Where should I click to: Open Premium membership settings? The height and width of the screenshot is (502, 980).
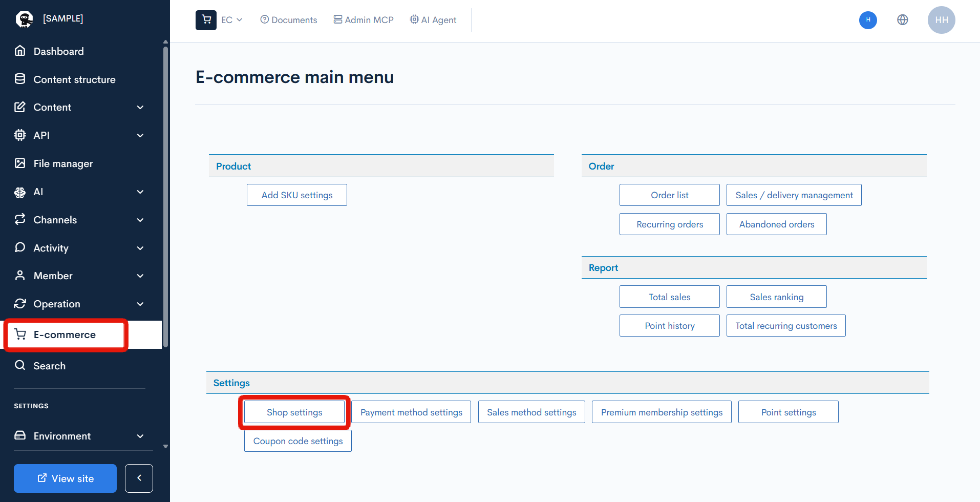coord(662,412)
